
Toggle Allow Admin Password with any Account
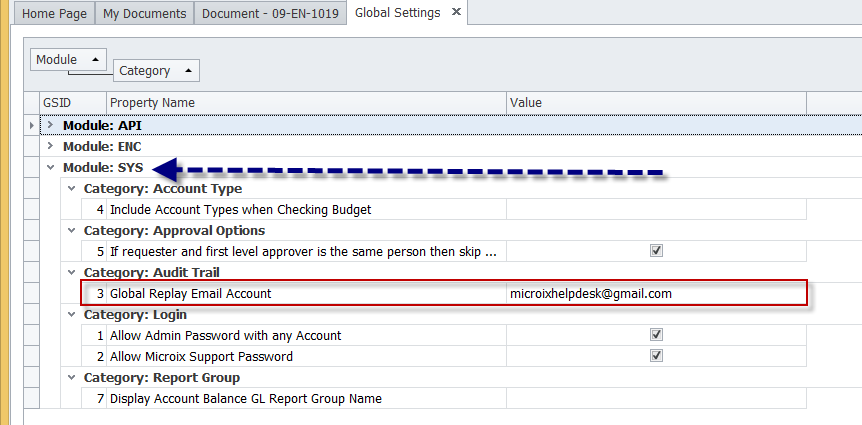[656, 335]
